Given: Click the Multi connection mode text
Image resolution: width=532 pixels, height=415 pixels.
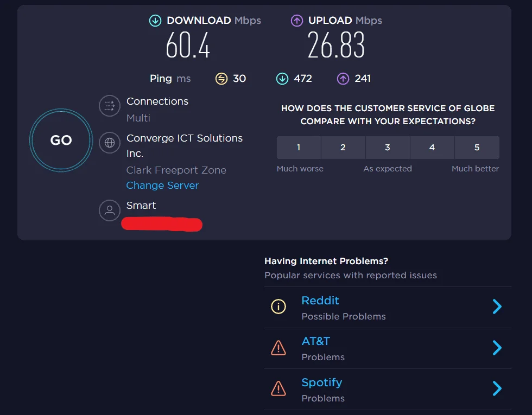Looking at the screenshot, I should [138, 118].
